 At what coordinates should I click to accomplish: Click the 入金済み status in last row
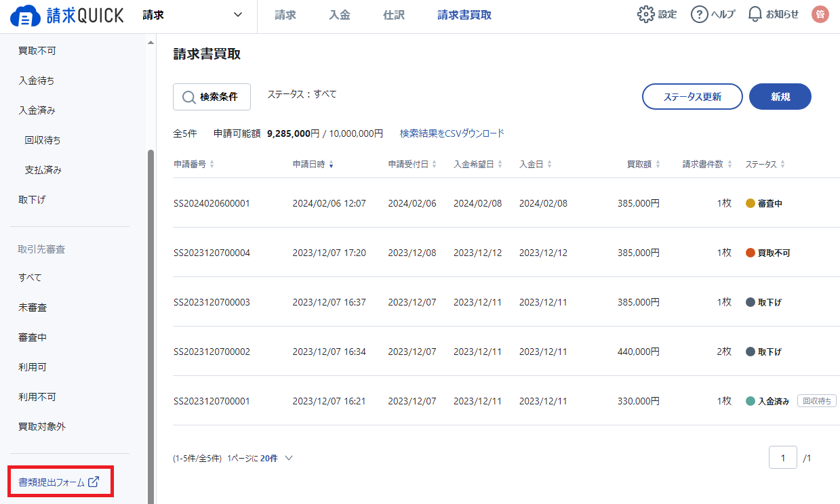click(x=767, y=401)
